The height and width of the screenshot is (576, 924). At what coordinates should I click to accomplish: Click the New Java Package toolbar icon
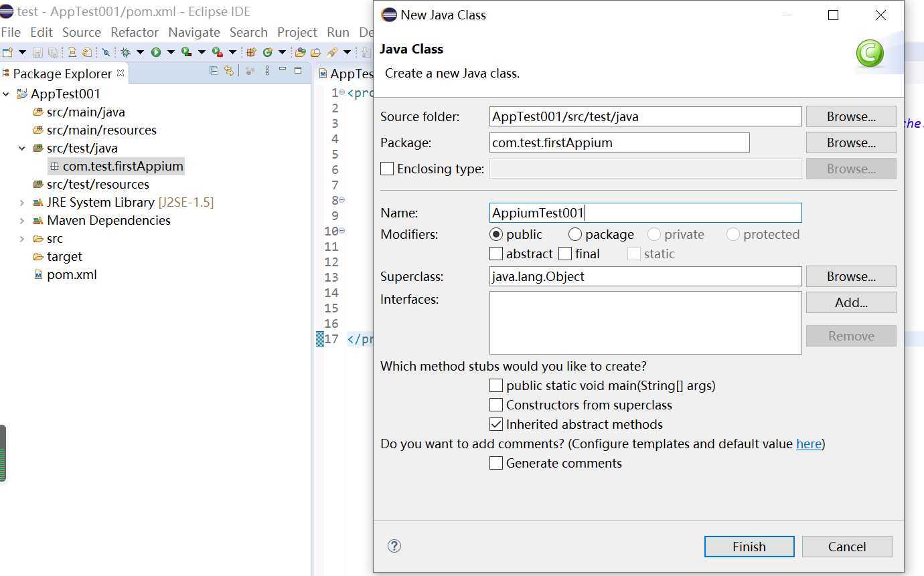(252, 52)
